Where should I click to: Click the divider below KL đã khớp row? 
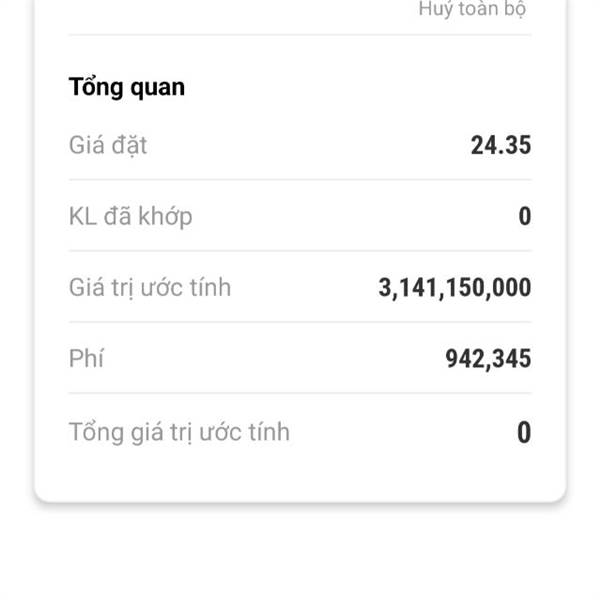[300, 251]
